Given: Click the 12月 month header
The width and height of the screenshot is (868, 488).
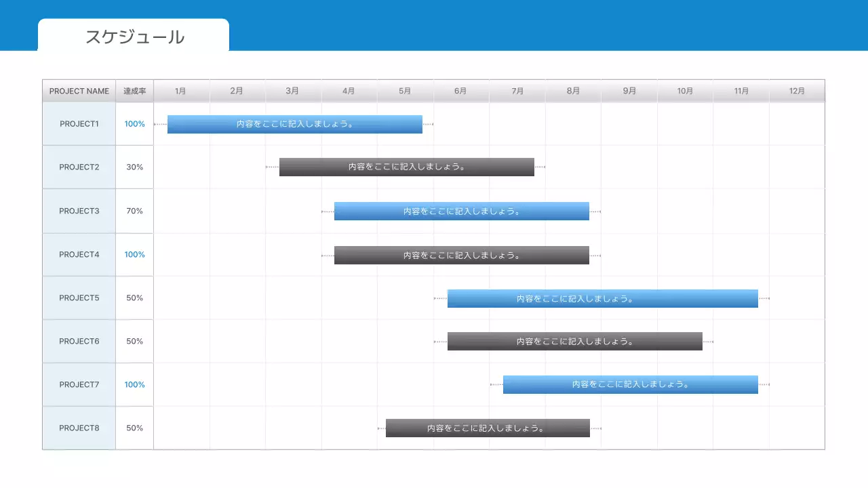Looking at the screenshot, I should [x=797, y=91].
